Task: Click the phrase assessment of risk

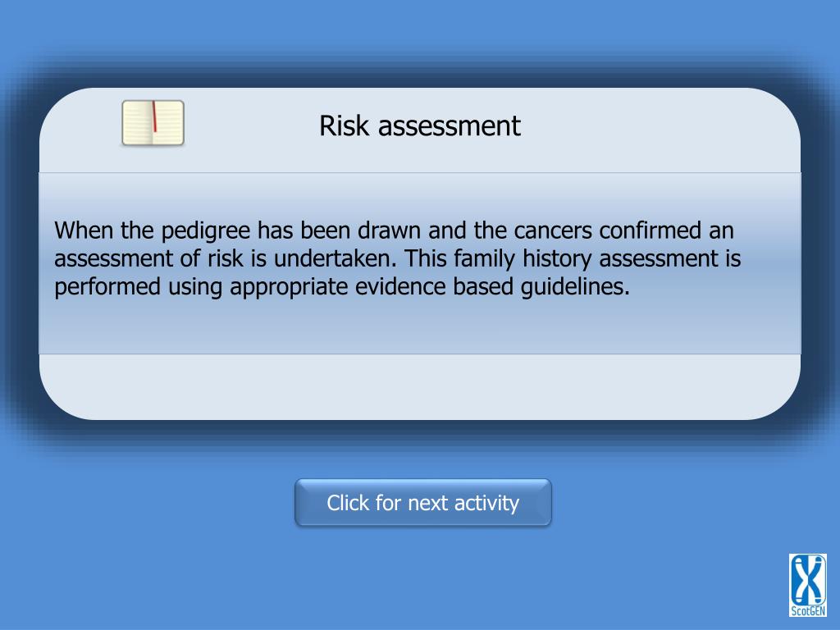Action: point(148,258)
